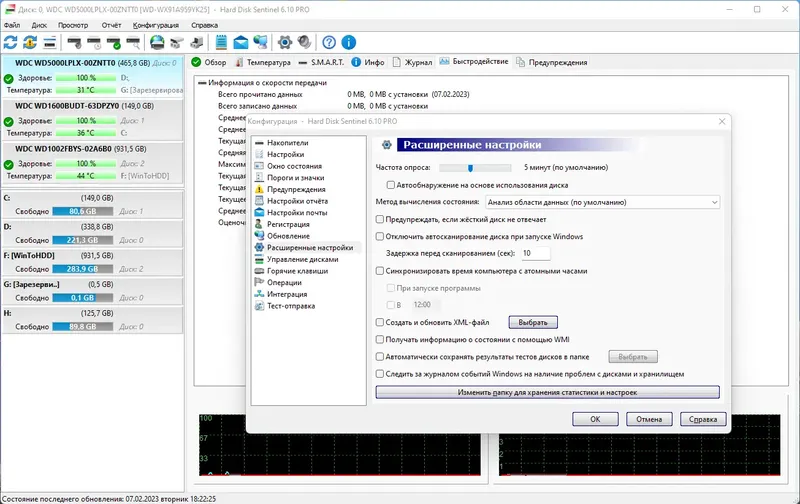Select Настройки отчёта in configuration list
This screenshot has width=800, height=504.
click(297, 201)
